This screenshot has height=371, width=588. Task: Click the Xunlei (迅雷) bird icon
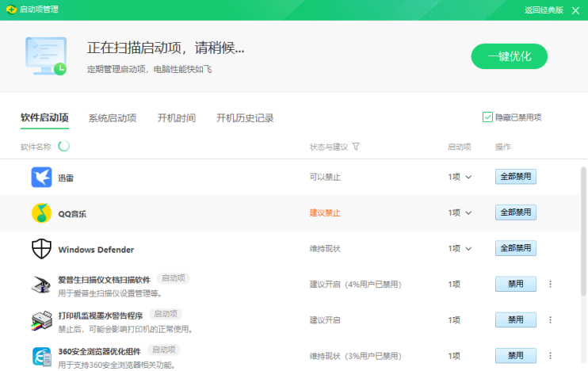click(41, 177)
